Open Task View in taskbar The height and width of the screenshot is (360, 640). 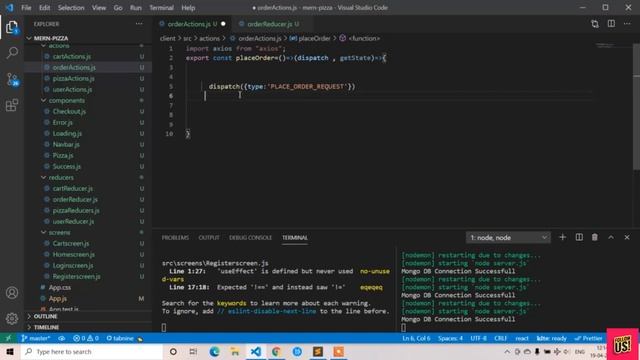pos(193,351)
